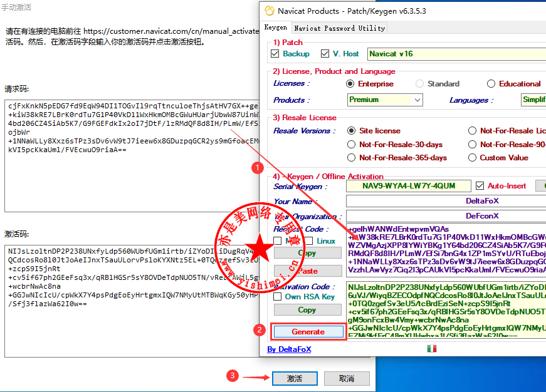Switch to the Keygen tab
The image size is (546, 392).
[x=275, y=28]
